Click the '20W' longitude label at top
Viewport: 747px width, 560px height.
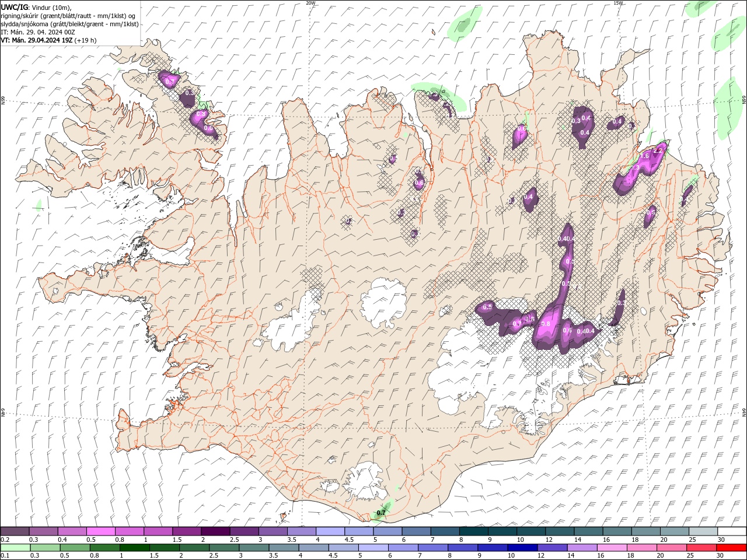(x=310, y=3)
